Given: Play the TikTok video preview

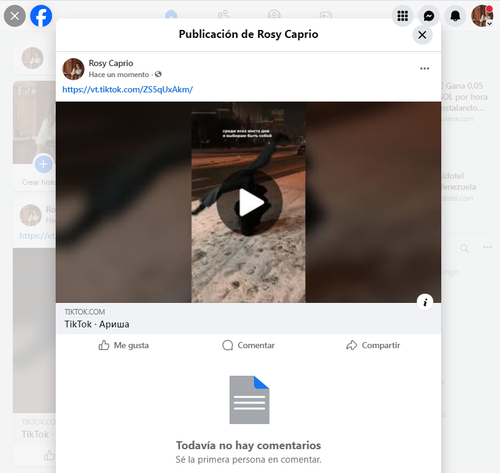Looking at the screenshot, I should tap(249, 202).
